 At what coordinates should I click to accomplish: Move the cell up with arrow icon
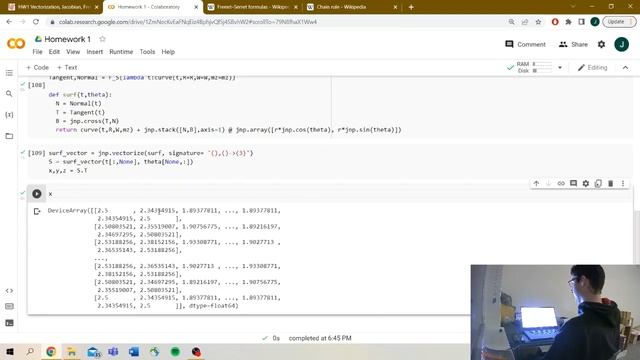click(x=536, y=184)
